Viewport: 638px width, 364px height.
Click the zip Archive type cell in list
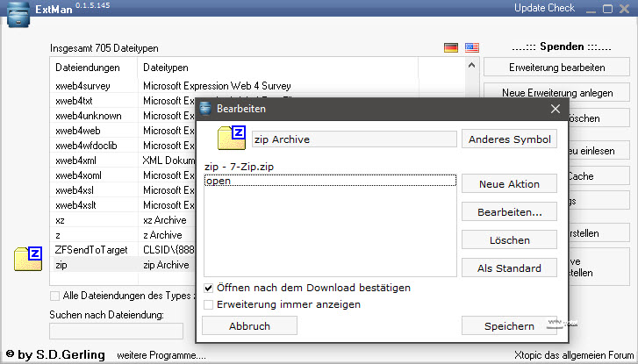coord(166,265)
